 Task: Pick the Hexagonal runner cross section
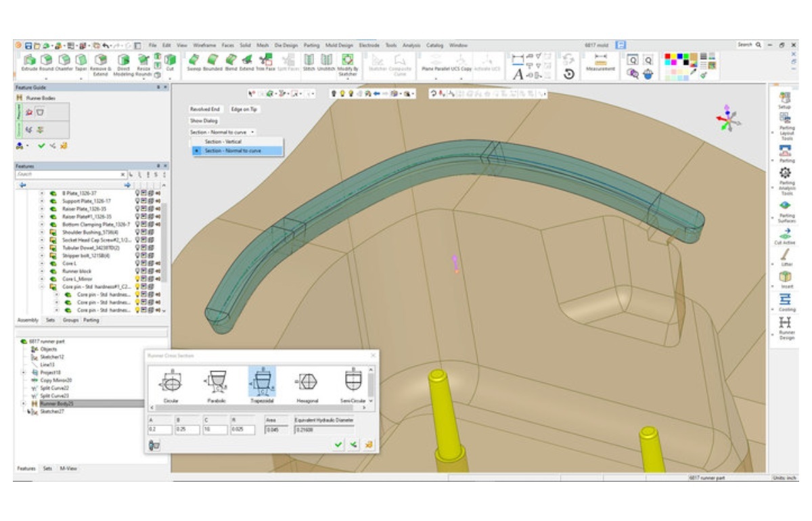[307, 386]
